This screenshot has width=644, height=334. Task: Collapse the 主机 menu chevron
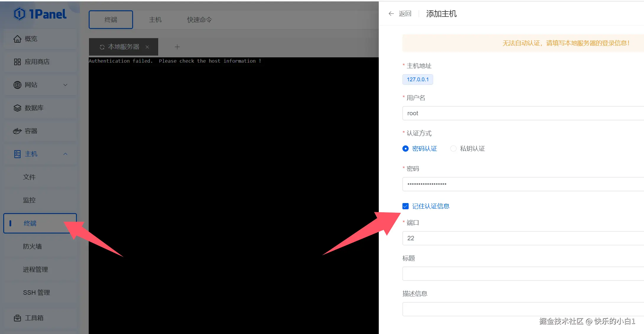tap(65, 154)
